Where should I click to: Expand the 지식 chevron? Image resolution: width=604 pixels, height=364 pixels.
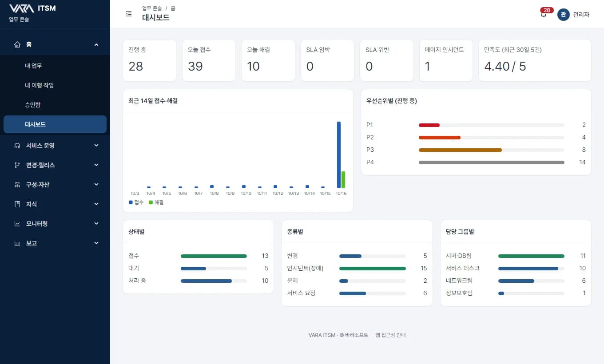[x=96, y=204]
